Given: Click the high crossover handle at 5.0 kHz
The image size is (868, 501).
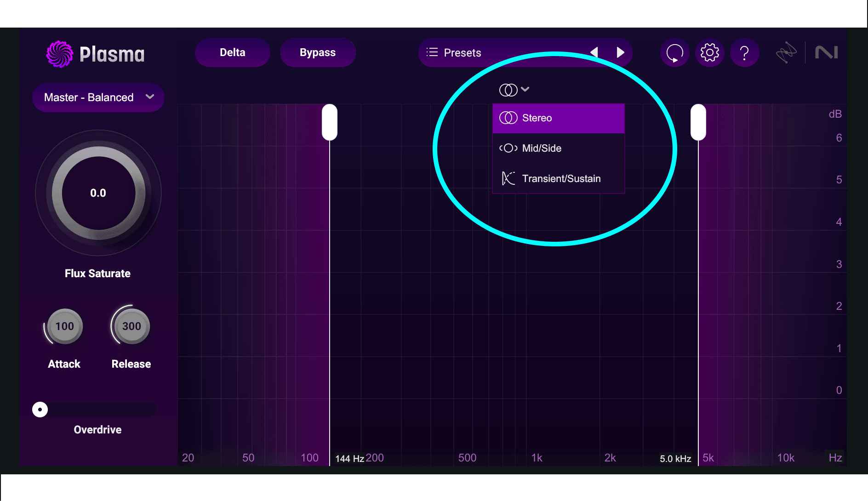Looking at the screenshot, I should point(698,122).
